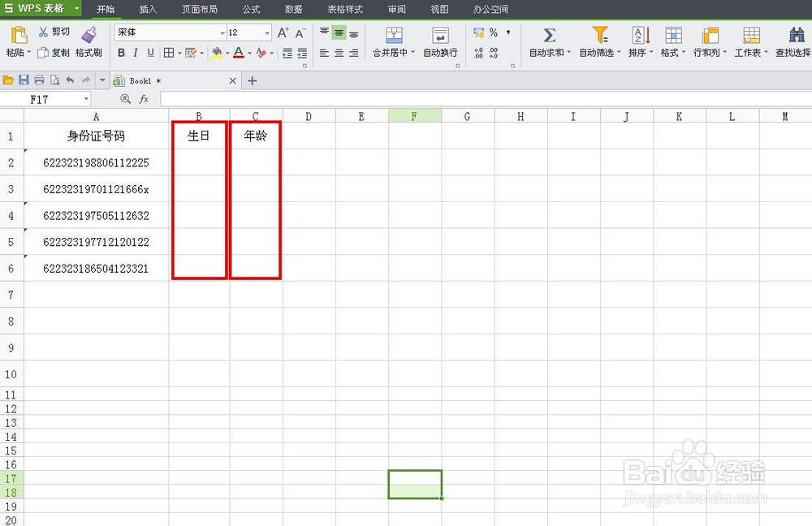Switch to the 视图 tab
812x526 pixels.
tap(439, 9)
